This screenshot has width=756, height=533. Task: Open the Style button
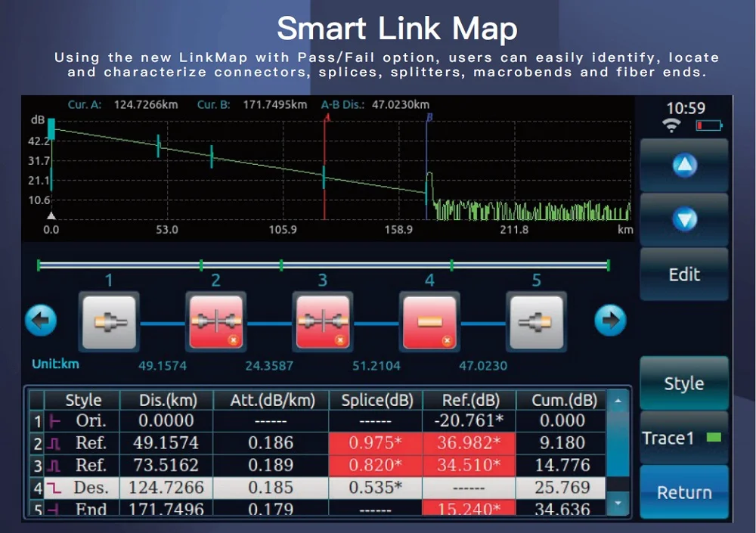click(684, 383)
